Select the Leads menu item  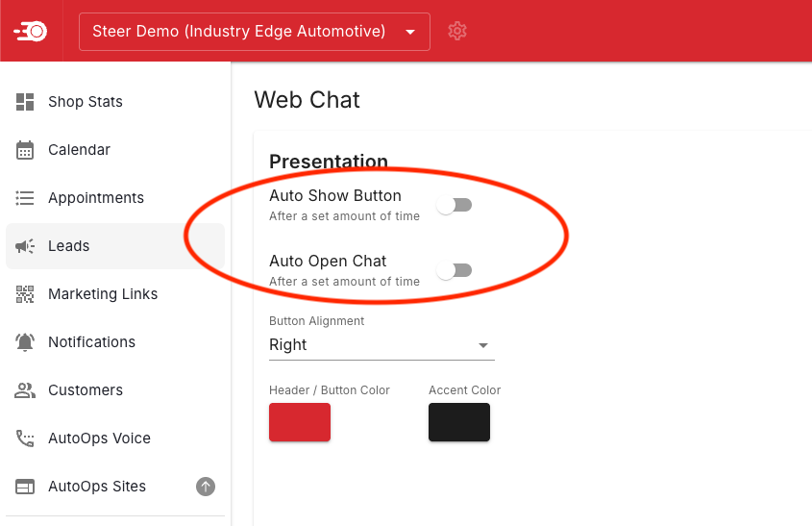tap(115, 246)
